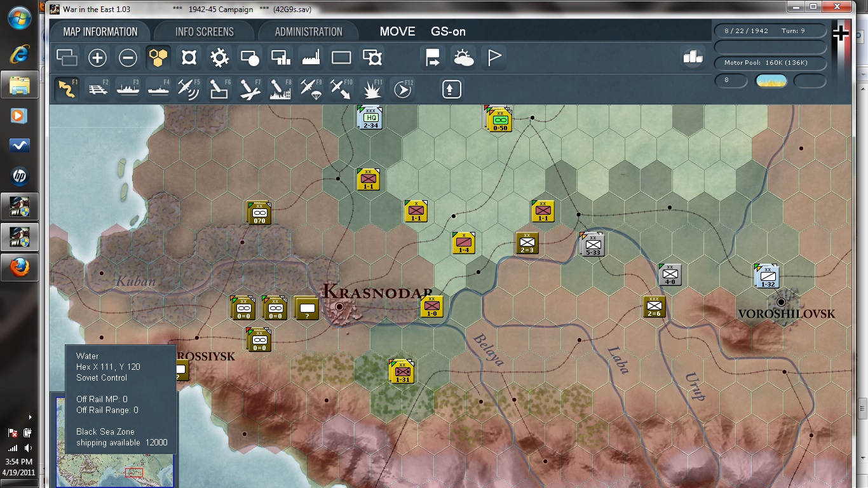This screenshot has height=488, width=868.
Task: Select the unit counter labeled 2=3
Action: coord(527,243)
